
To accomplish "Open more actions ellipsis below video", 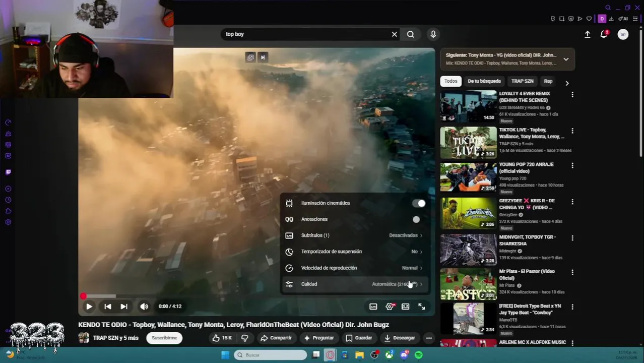I will tap(429, 338).
